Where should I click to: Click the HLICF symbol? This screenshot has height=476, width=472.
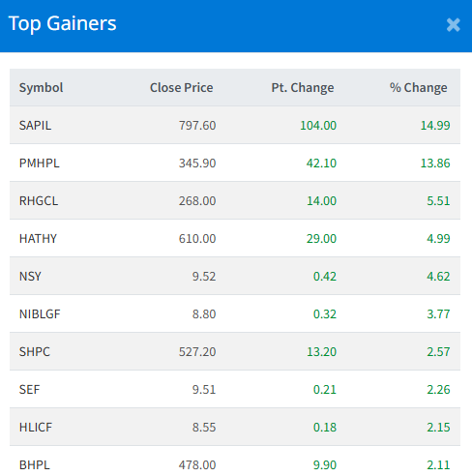[36, 427]
